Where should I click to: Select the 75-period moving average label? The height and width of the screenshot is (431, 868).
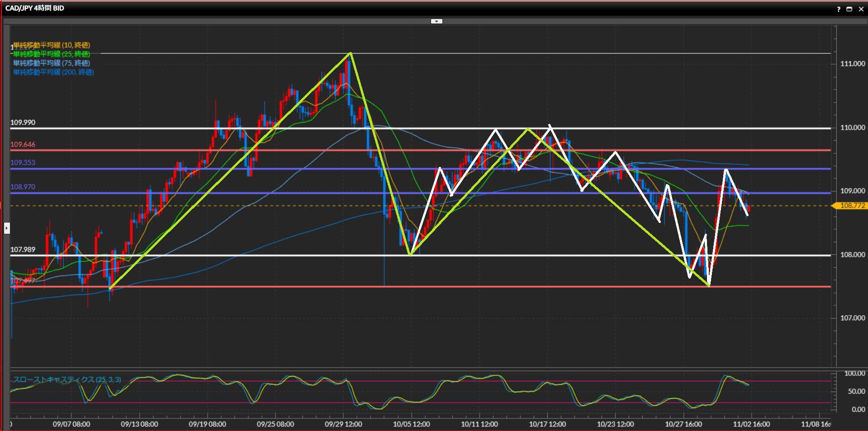51,63
